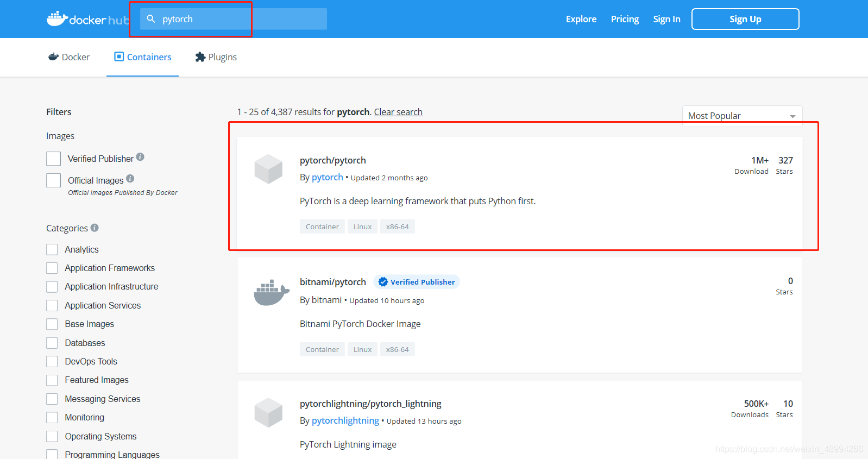
Task: Check the Application Frameworks checkbox
Action: click(x=52, y=268)
